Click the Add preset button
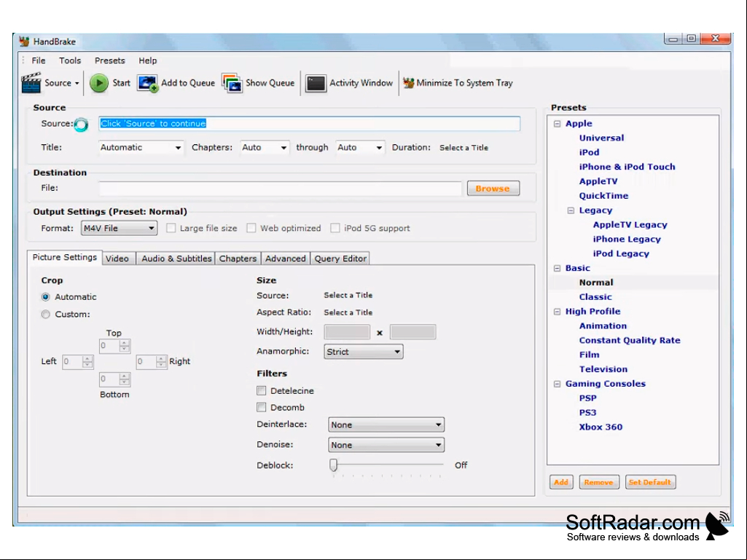The height and width of the screenshot is (560, 747). point(561,482)
